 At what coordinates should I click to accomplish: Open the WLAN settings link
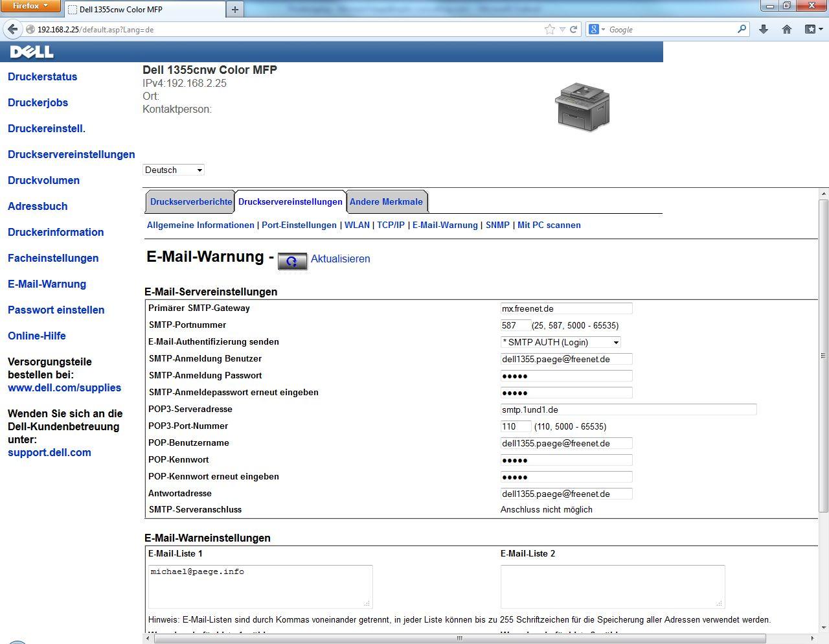(x=357, y=225)
